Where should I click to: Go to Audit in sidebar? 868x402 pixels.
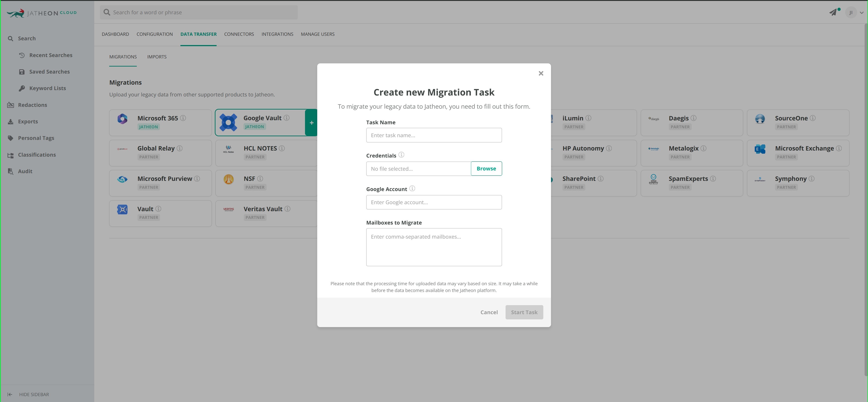[x=25, y=171]
